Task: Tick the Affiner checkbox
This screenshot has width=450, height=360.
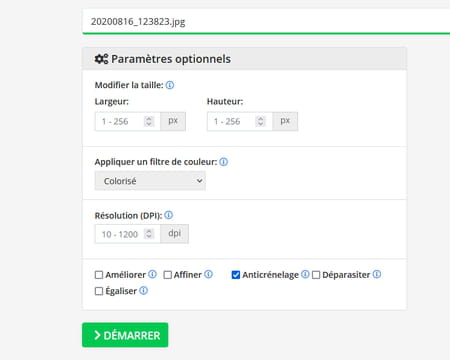Action: pyautogui.click(x=168, y=275)
